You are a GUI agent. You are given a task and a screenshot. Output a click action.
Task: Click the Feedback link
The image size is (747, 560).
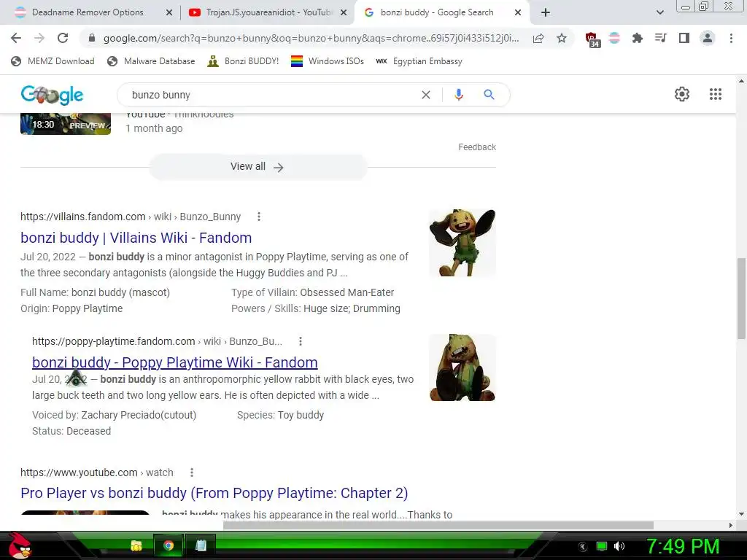(477, 147)
